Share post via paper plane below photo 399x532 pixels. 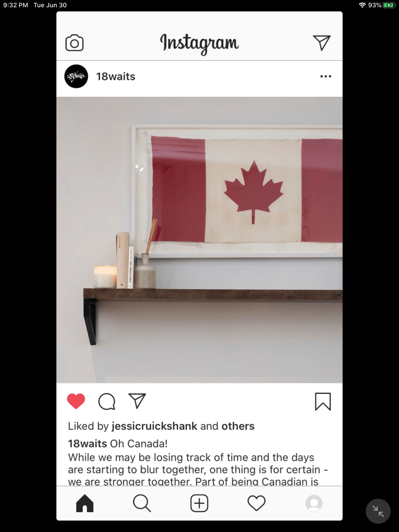coord(137,401)
